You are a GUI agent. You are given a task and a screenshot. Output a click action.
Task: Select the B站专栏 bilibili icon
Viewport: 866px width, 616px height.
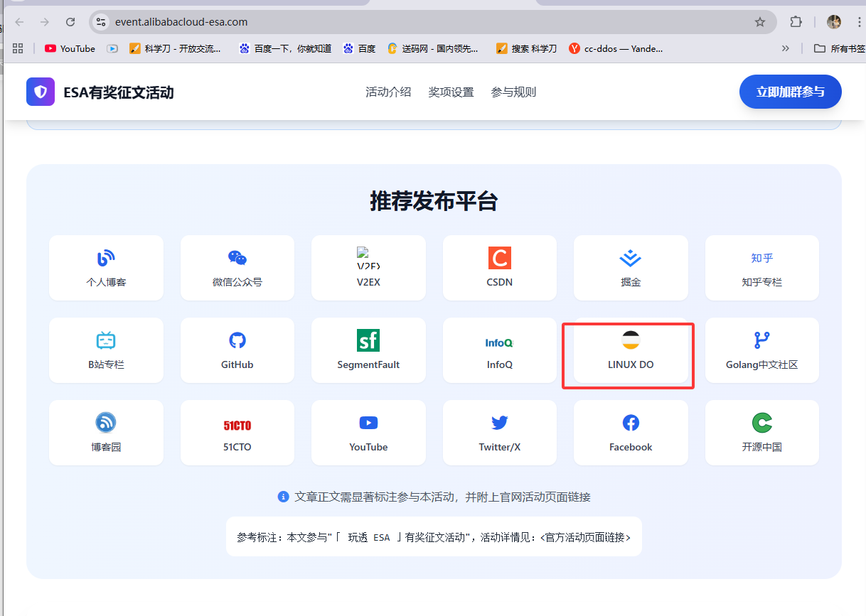(x=106, y=340)
